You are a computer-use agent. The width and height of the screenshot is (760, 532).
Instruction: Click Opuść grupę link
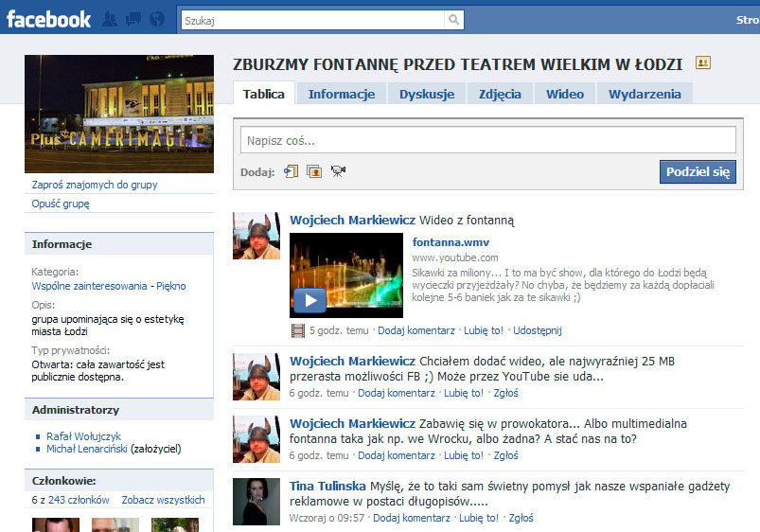click(61, 204)
